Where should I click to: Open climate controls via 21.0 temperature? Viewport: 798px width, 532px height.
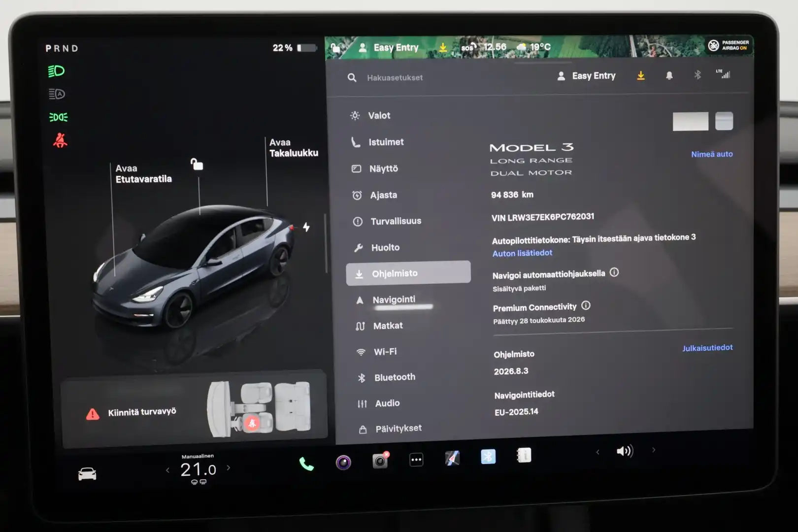(x=198, y=469)
